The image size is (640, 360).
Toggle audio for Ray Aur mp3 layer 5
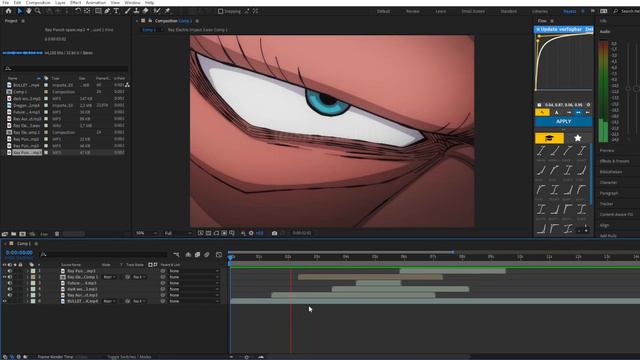[x=10, y=295]
